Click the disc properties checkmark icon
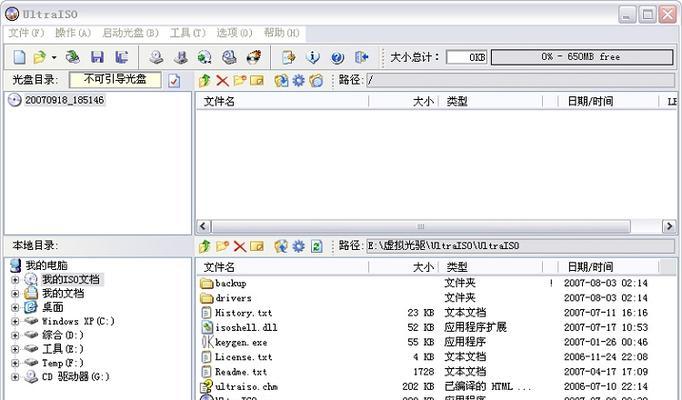This screenshot has height=400, width=682. point(174,80)
